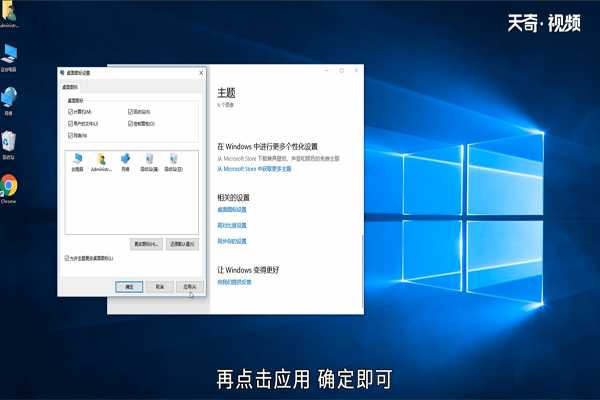Toggle 允许主题更改桌面图标(L) checkbox

(67, 258)
